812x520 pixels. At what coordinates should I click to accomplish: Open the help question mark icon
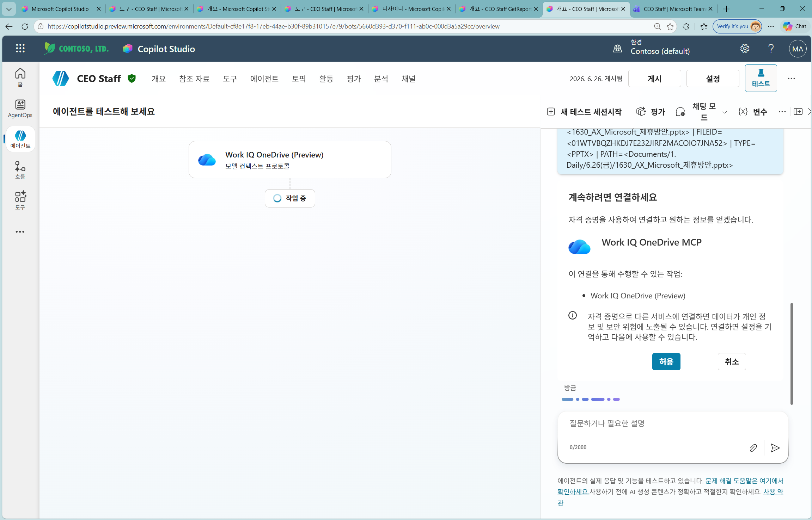[771, 49]
